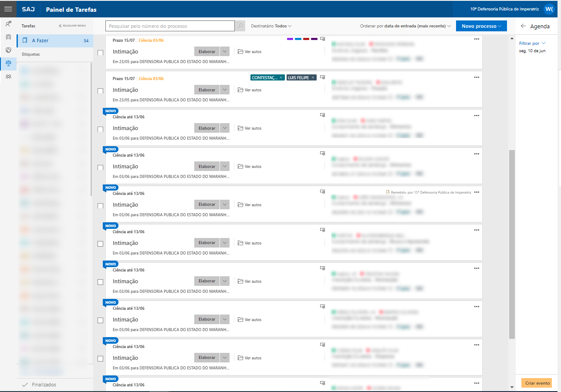561x392 pixels.
Task: Click the Criar evento button
Action: click(x=537, y=383)
